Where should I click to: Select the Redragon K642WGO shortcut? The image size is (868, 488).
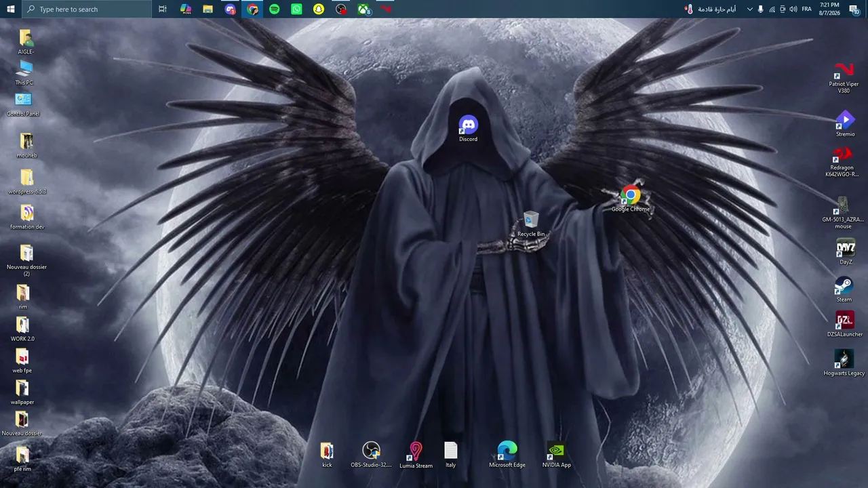[x=842, y=163]
